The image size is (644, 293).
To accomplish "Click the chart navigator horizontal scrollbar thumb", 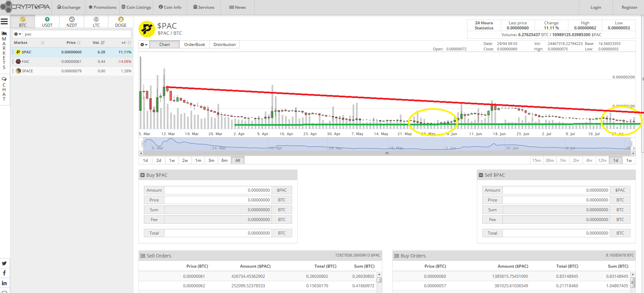I will [387, 153].
